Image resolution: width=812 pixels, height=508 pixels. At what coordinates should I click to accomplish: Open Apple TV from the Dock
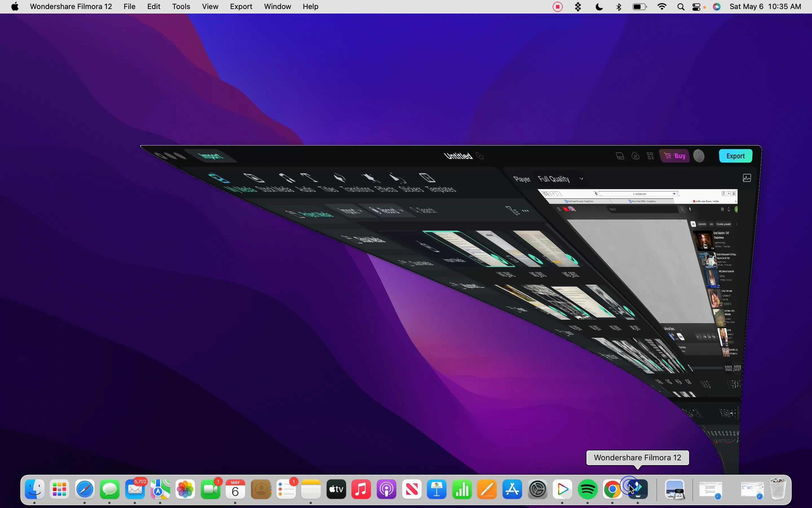336,489
